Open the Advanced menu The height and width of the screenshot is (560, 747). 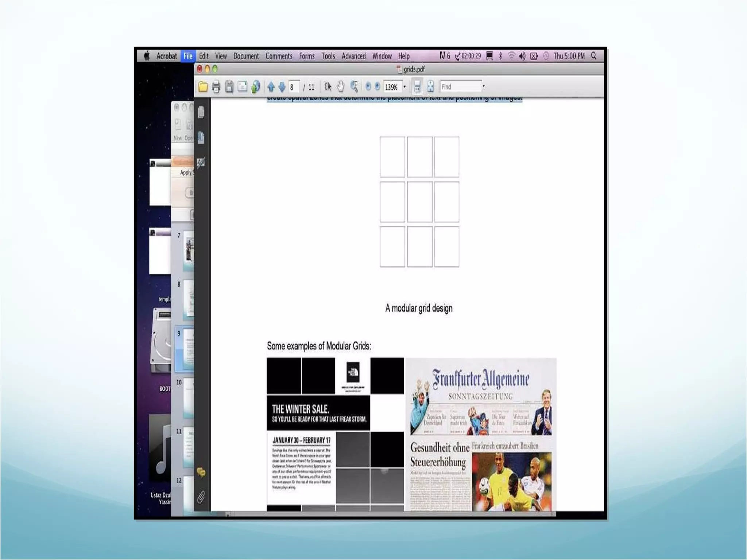click(353, 56)
